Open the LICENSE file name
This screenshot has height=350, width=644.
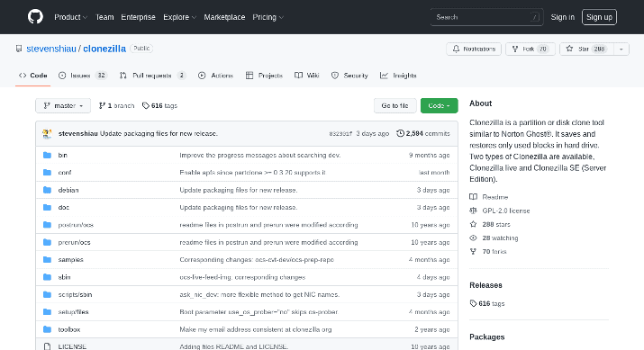(x=72, y=346)
